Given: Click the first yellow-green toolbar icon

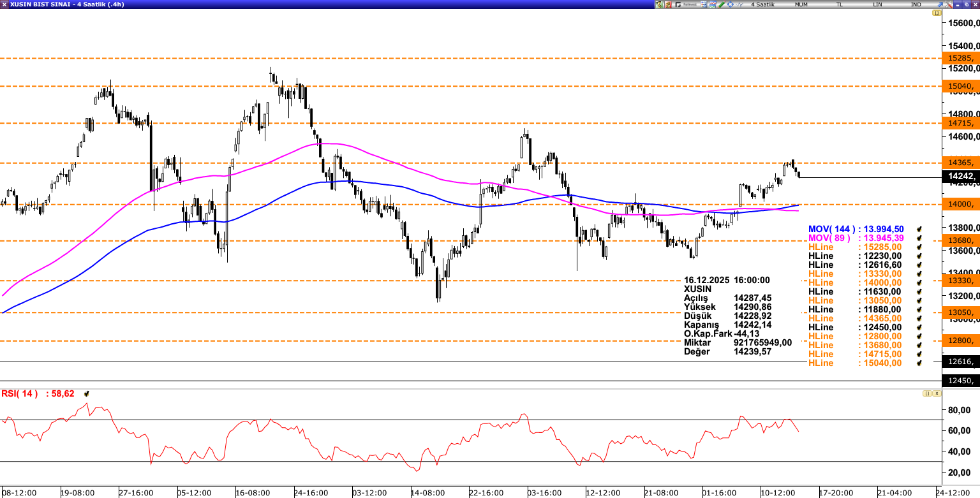Looking at the screenshot, I should pyautogui.click(x=659, y=4).
